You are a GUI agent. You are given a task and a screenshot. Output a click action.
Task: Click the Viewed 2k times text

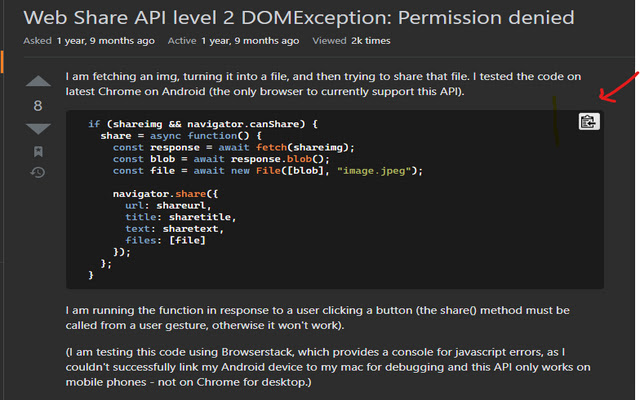[351, 41]
